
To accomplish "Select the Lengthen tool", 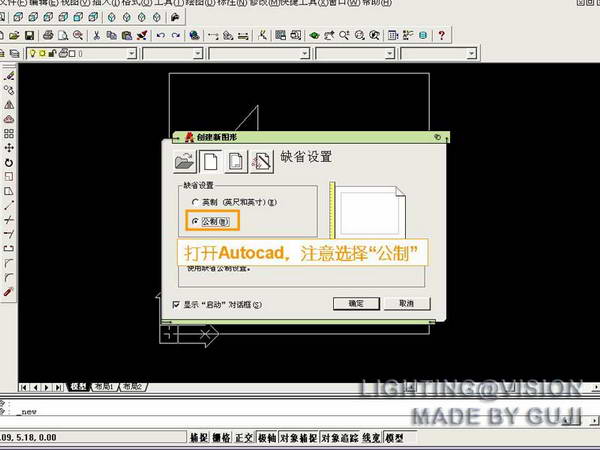I will point(9,205).
